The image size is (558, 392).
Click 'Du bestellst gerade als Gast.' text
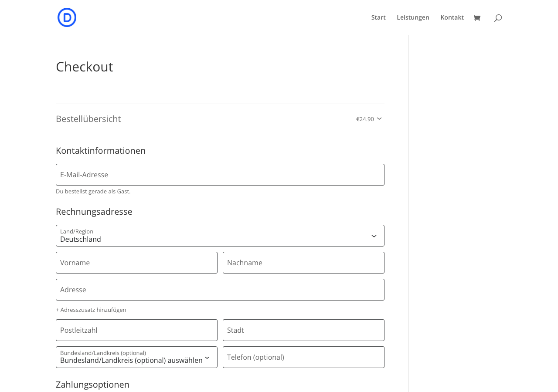[93, 191]
